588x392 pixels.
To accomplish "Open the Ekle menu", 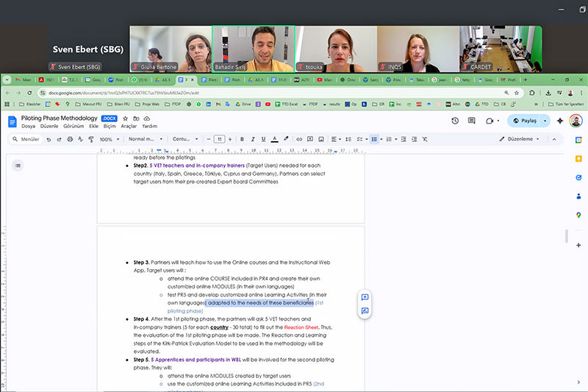I will pyautogui.click(x=93, y=126).
